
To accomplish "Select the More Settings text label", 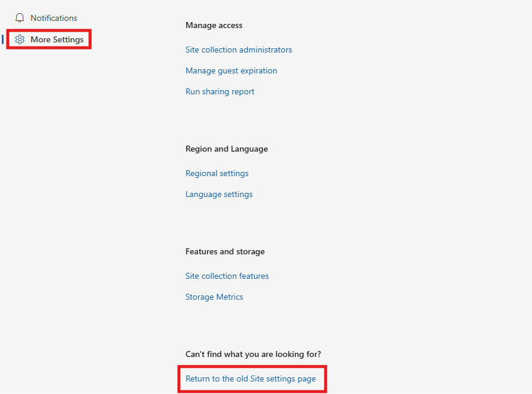I will 57,39.
